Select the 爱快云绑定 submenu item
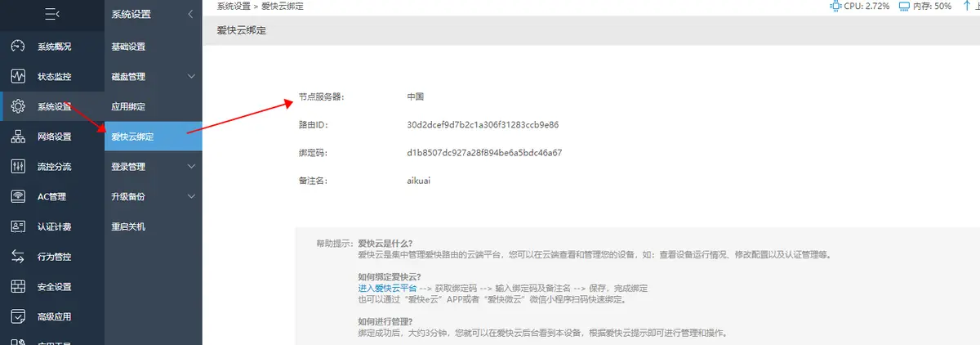980x345 pixels. pos(154,137)
